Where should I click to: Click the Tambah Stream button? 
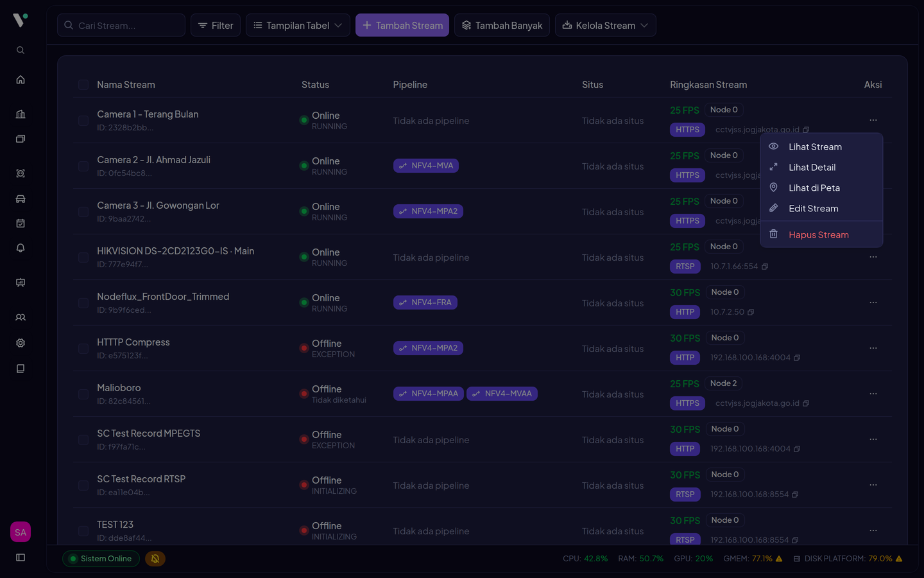coord(402,25)
